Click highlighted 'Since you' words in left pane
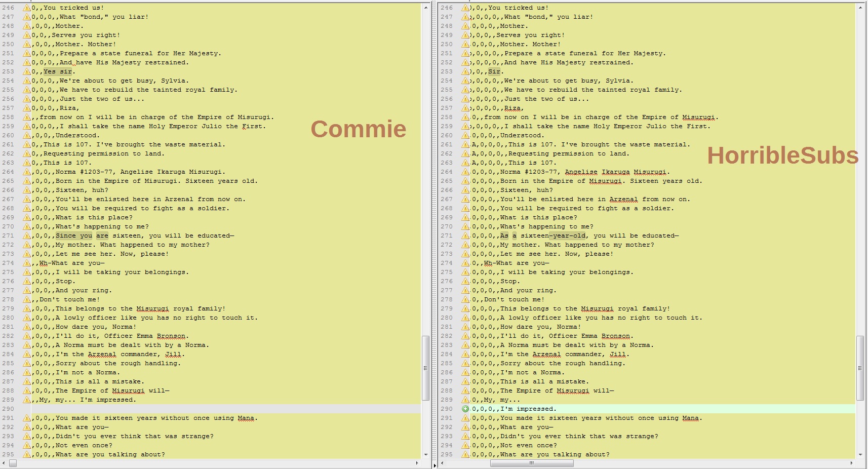 (x=74, y=236)
